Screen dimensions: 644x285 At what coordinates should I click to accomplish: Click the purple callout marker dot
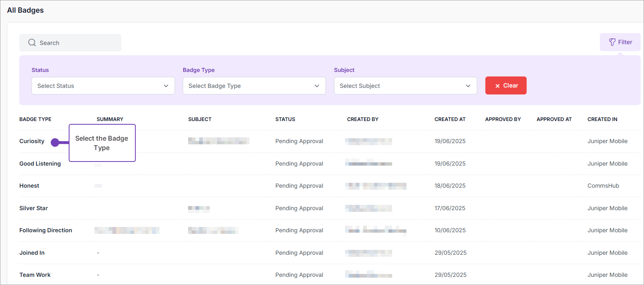click(x=55, y=142)
